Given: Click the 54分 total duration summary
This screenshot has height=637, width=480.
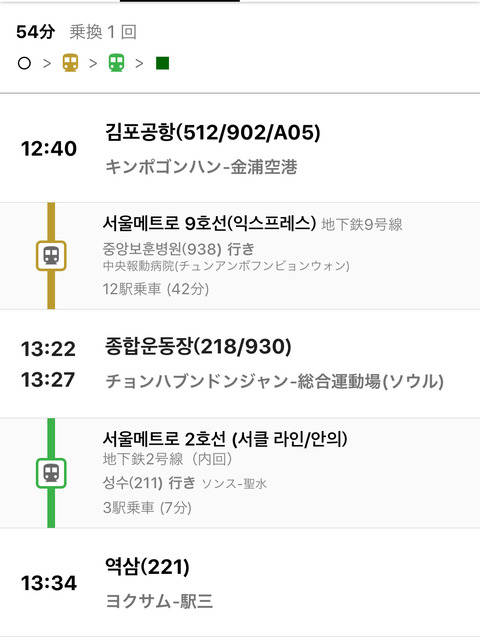Looking at the screenshot, I should tap(36, 32).
